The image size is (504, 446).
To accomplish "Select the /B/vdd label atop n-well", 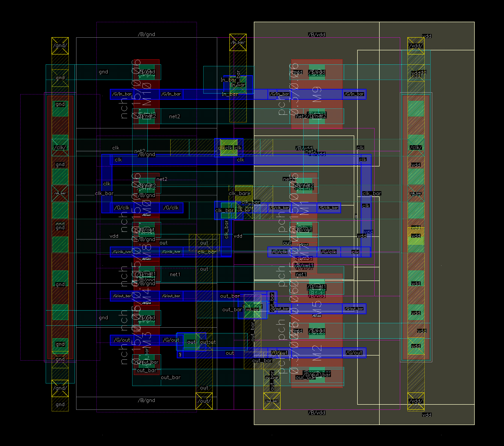I will 317,35.
